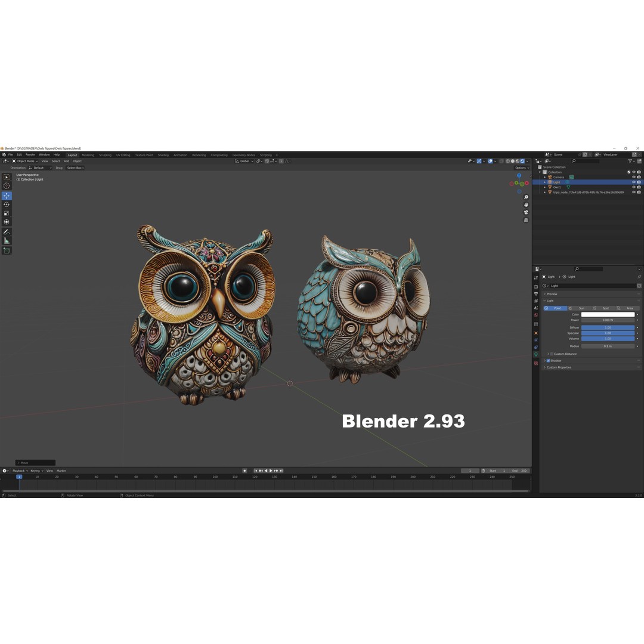Open the Global transform orientation dropdown

pyautogui.click(x=244, y=161)
